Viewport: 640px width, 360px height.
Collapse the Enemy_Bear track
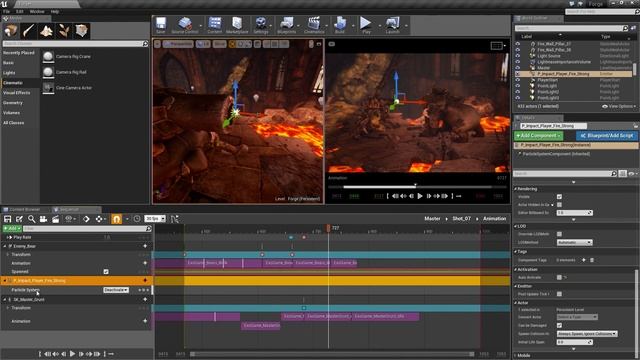click(5, 247)
